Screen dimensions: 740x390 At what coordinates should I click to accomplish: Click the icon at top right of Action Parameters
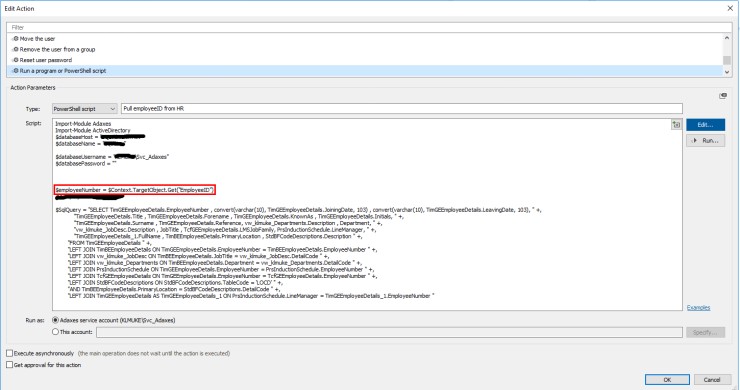[x=723, y=96]
